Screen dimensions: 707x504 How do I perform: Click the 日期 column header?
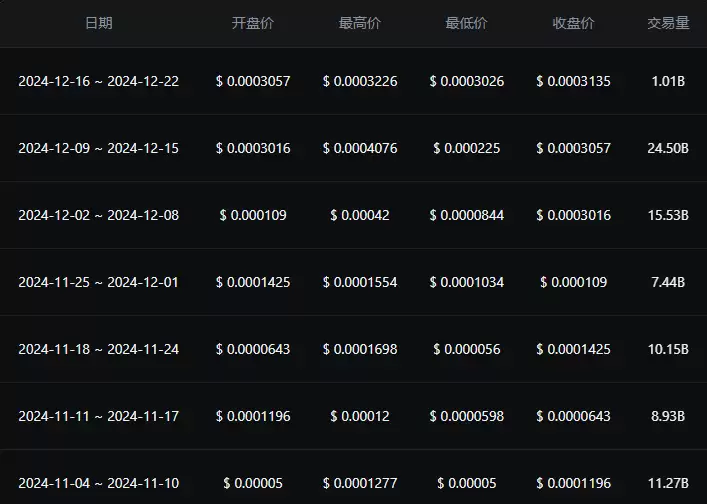[99, 23]
